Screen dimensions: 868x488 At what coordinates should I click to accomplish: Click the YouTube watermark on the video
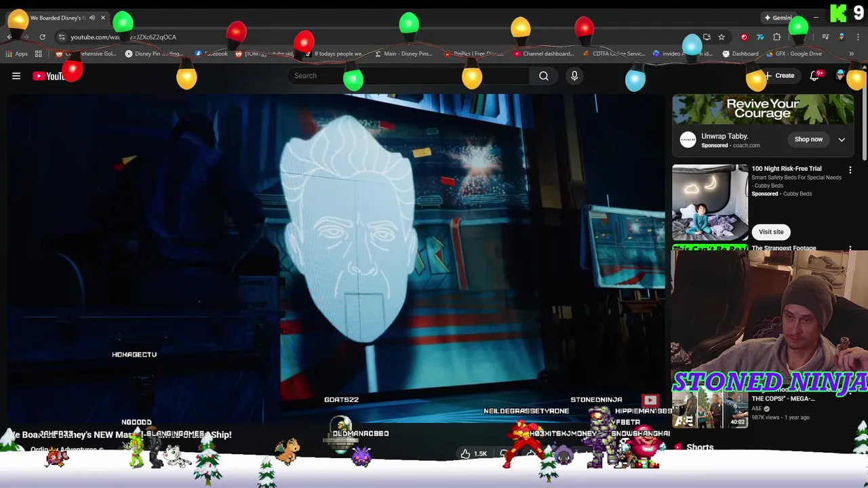[650, 400]
